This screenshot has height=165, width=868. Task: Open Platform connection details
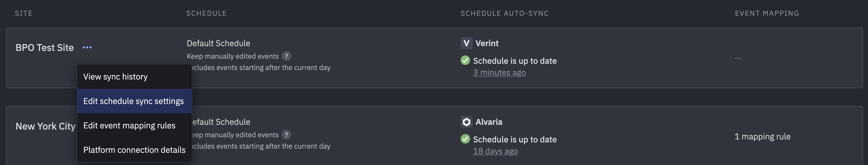tap(134, 150)
